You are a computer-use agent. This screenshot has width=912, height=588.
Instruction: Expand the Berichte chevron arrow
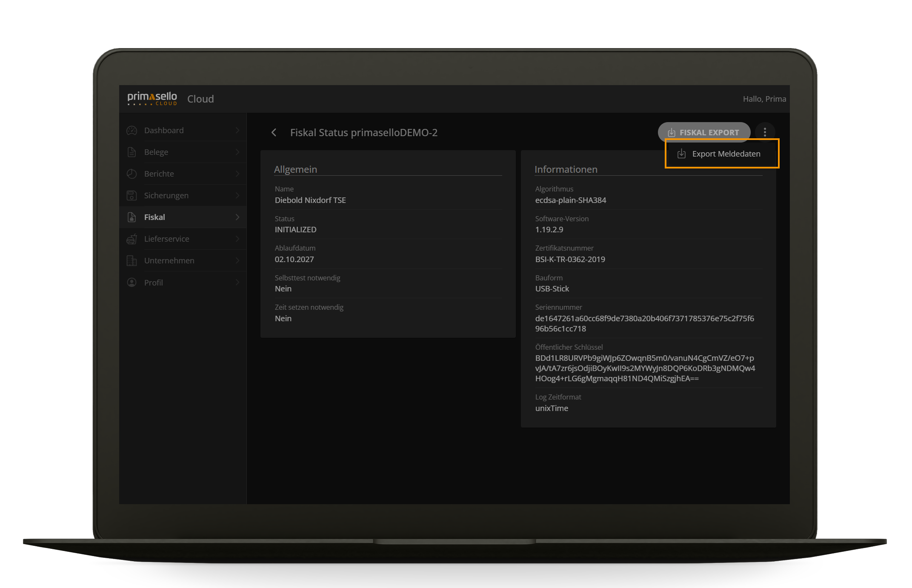pos(238,174)
